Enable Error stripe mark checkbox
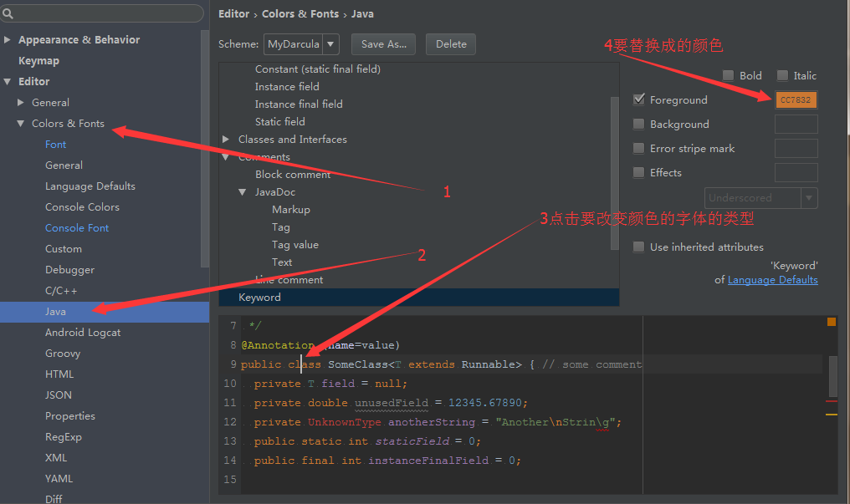Screen dimensions: 850x504 click(638, 148)
